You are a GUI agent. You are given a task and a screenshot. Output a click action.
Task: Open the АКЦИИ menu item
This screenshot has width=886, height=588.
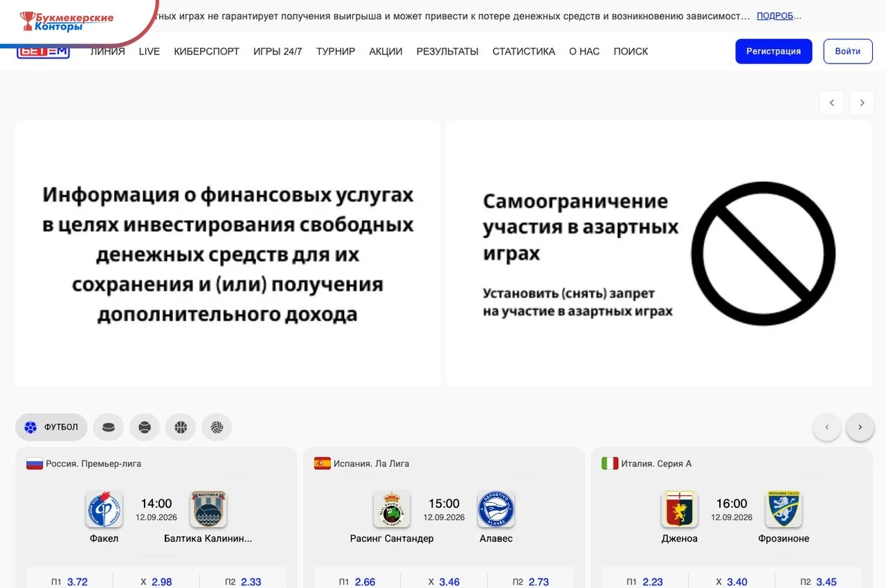386,51
